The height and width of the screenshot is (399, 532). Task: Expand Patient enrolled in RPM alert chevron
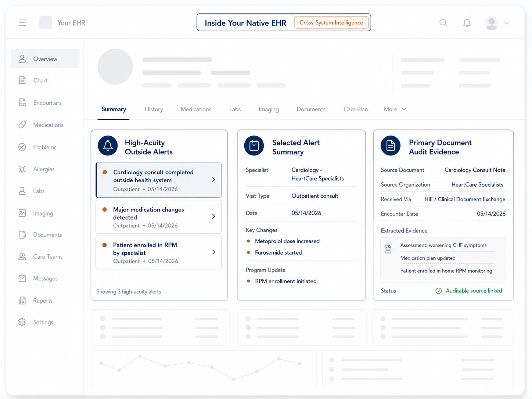click(x=214, y=252)
